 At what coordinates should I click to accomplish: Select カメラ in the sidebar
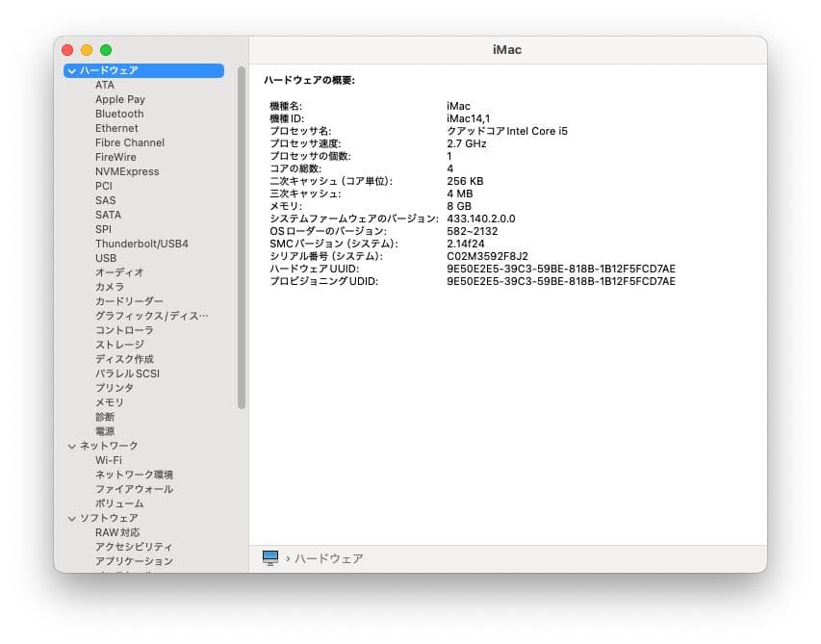point(110,287)
